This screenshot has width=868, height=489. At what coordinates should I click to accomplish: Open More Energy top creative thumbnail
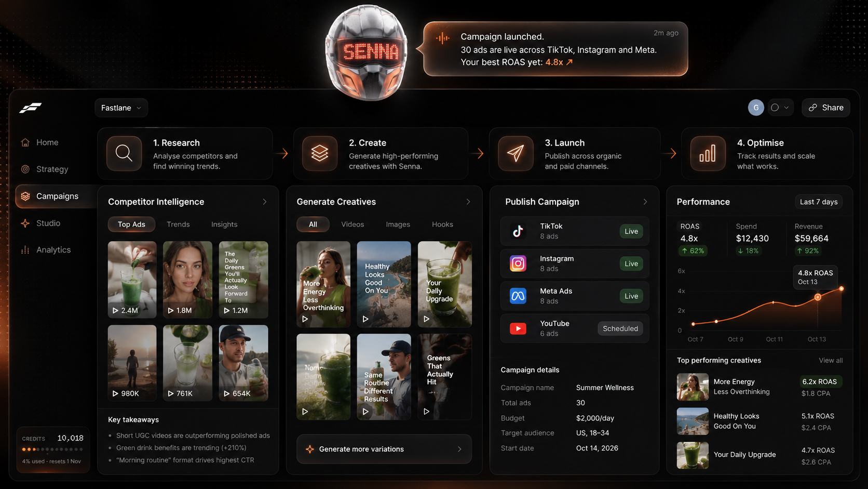[x=693, y=387]
